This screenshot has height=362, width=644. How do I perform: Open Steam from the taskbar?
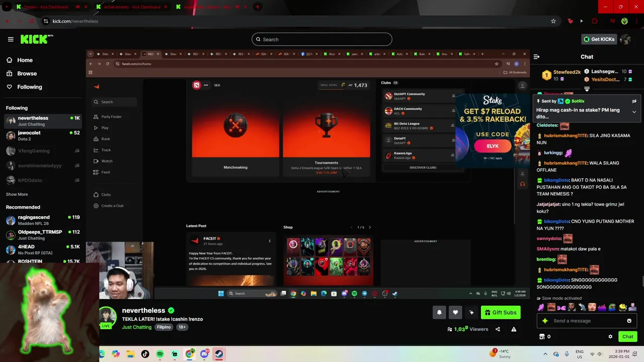pos(219,354)
